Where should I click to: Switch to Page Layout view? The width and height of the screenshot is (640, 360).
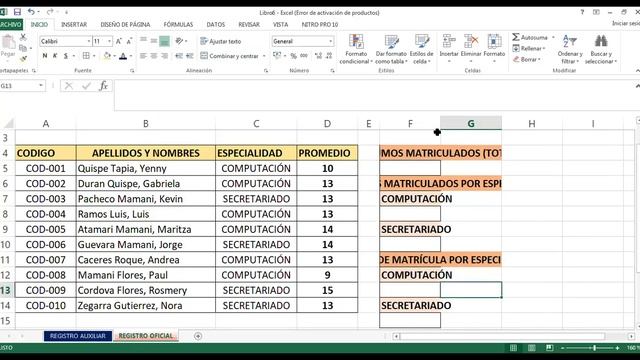(x=531, y=348)
